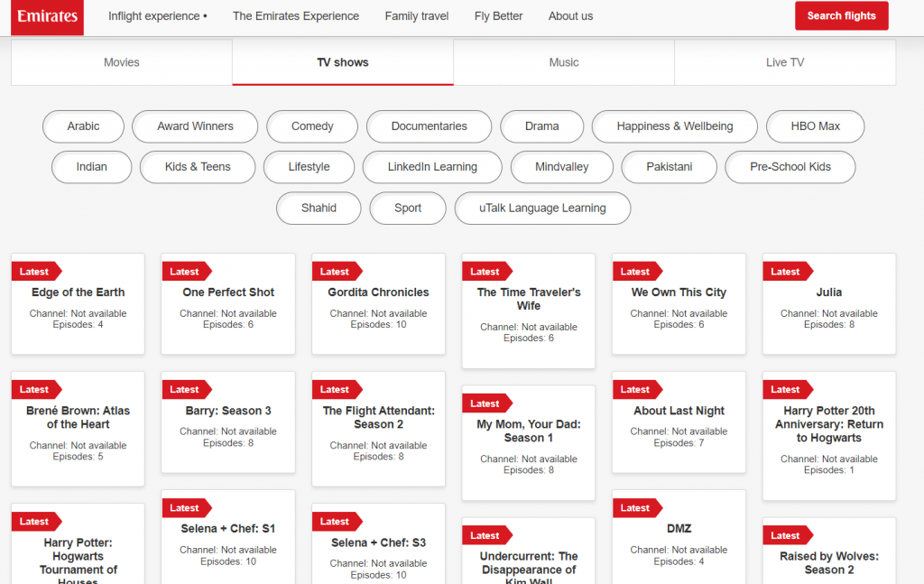Filter by HBO Max category
The image size is (924, 584).
coord(816,126)
